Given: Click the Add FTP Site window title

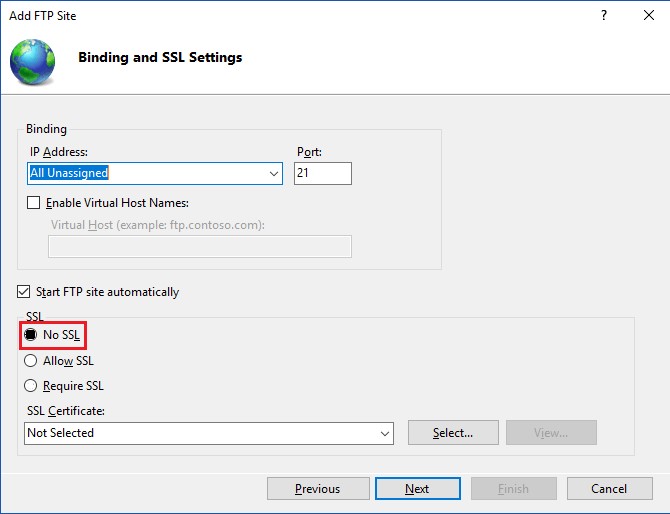Looking at the screenshot, I should [43, 16].
